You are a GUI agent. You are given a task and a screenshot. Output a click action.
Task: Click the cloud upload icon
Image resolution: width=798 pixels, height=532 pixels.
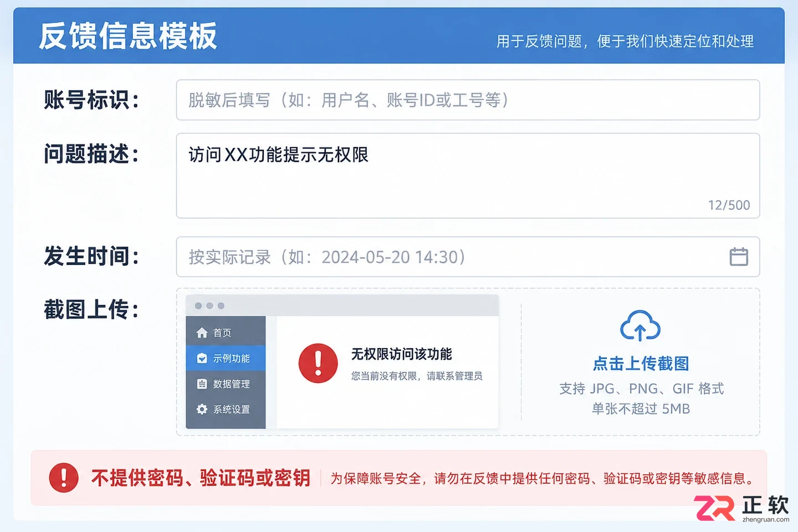click(x=640, y=325)
